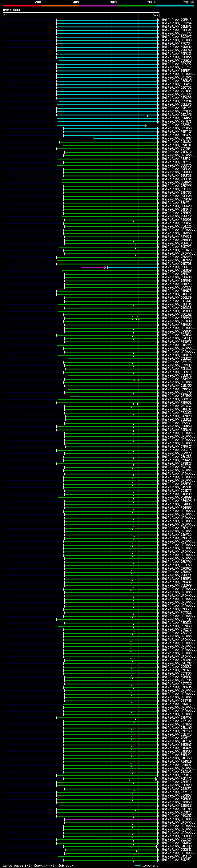Select the UniRef100_A8J4R9 label
This screenshot has width=197, height=868.
click(177, 379)
